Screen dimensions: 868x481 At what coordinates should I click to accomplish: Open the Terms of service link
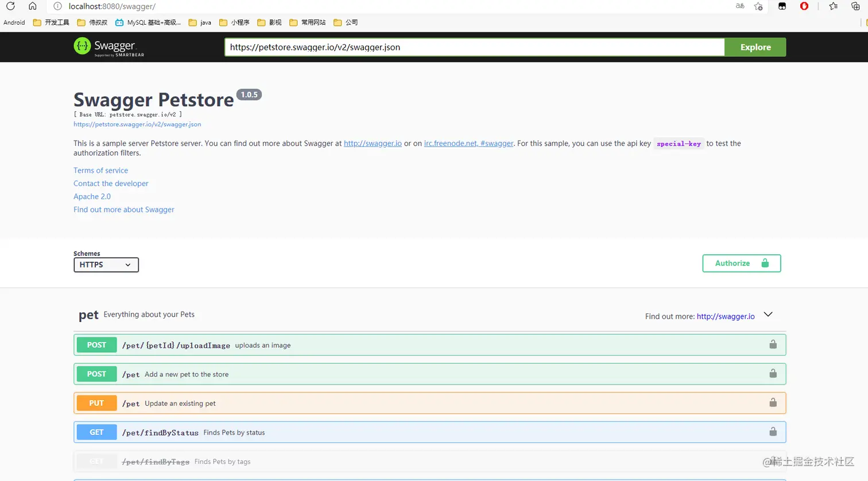point(100,170)
